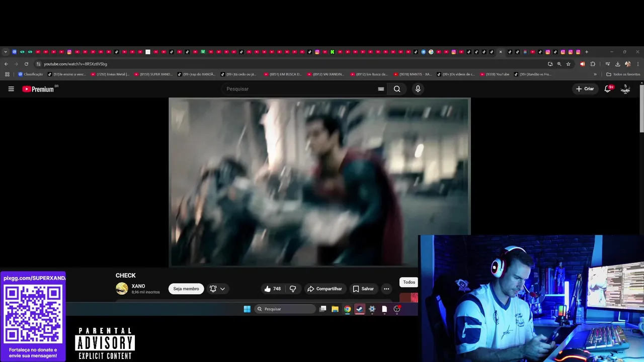Image resolution: width=644 pixels, height=362 pixels.
Task: Open the (8159) SUPER XAND bookmark
Action: point(153,74)
